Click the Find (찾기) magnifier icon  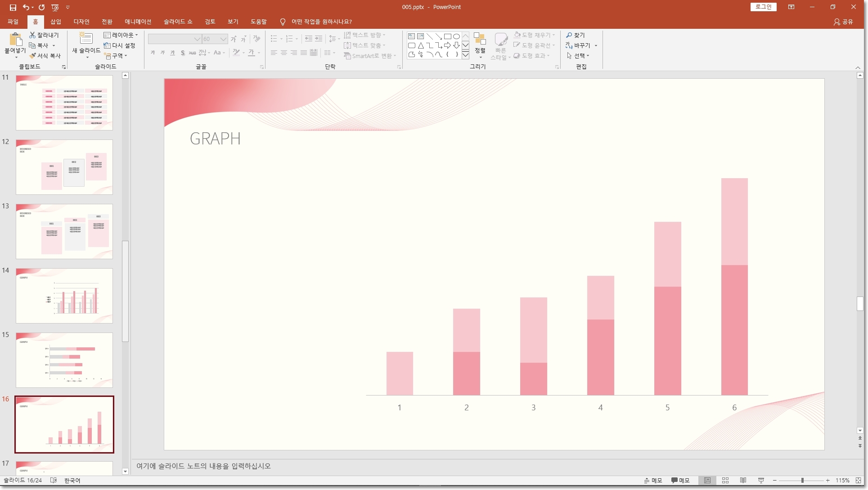tap(569, 35)
